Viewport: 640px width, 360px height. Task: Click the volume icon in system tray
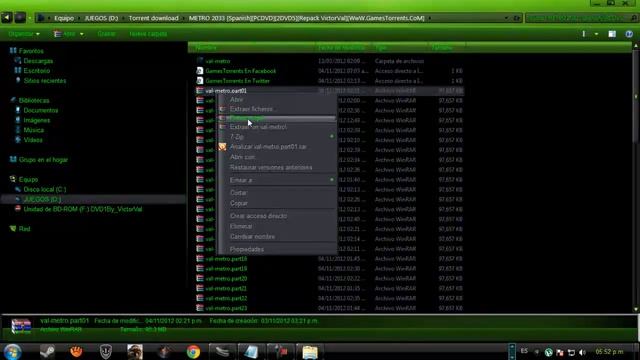click(582, 352)
